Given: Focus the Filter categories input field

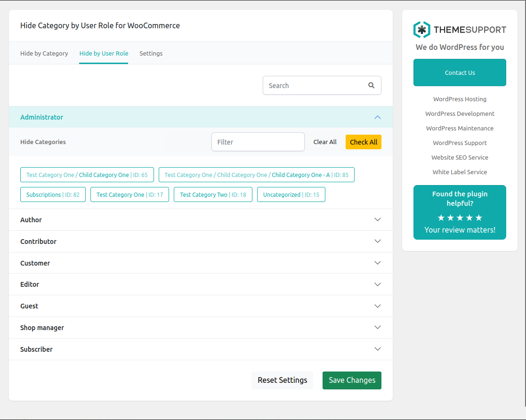Looking at the screenshot, I should coord(258,142).
